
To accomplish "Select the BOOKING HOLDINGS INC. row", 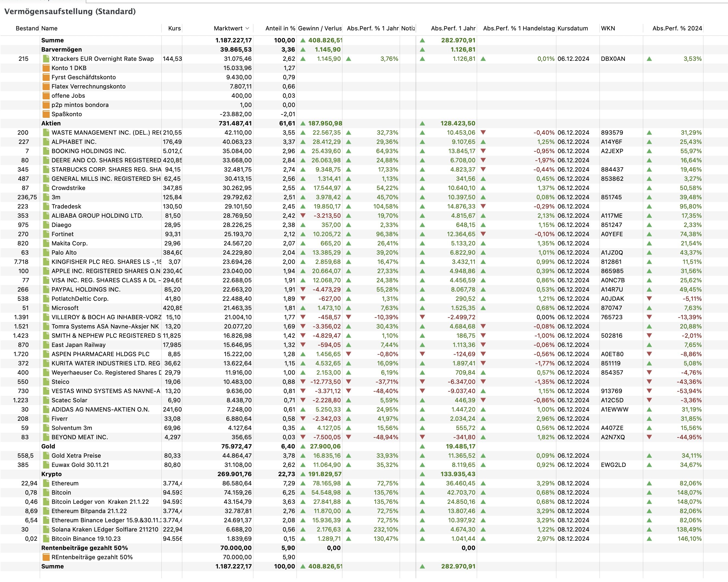I will pyautogui.click(x=88, y=151).
